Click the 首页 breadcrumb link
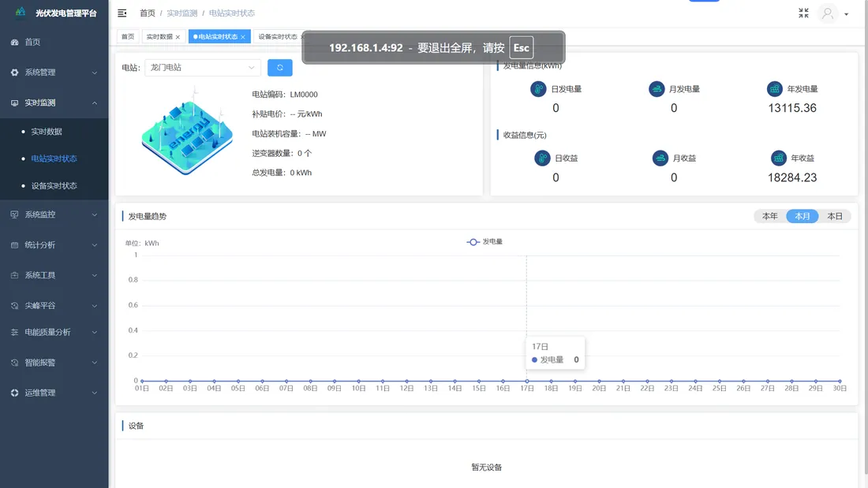The image size is (868, 488). pyautogui.click(x=148, y=13)
